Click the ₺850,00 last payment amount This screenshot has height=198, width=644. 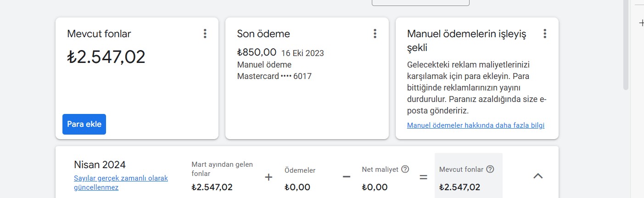click(257, 52)
